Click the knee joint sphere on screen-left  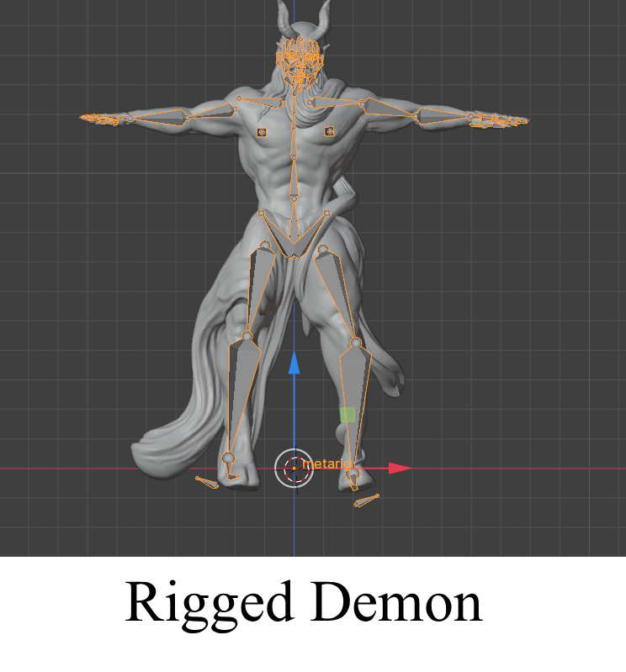pos(247,336)
